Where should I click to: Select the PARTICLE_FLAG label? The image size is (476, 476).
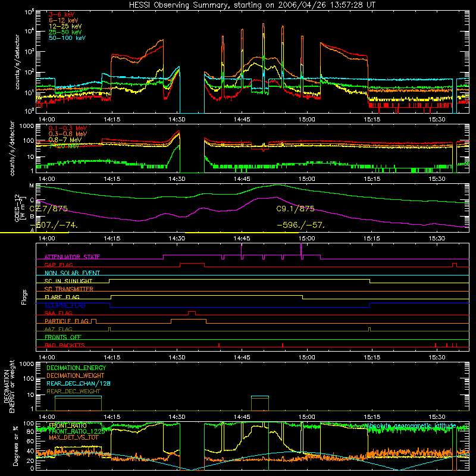click(x=67, y=321)
